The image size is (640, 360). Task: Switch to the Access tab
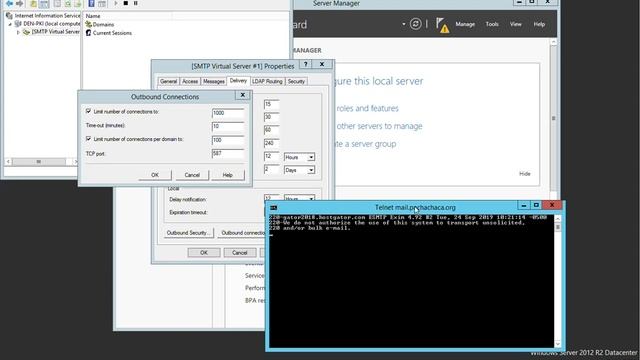190,82
